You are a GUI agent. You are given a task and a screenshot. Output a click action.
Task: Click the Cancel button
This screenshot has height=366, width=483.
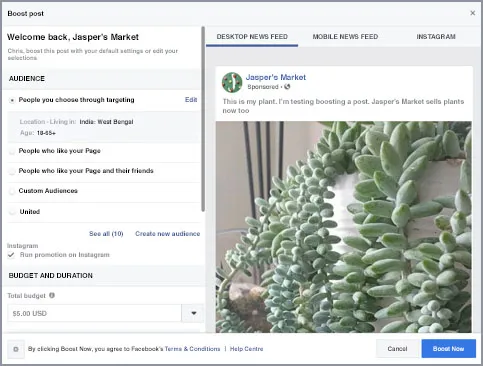pos(397,349)
